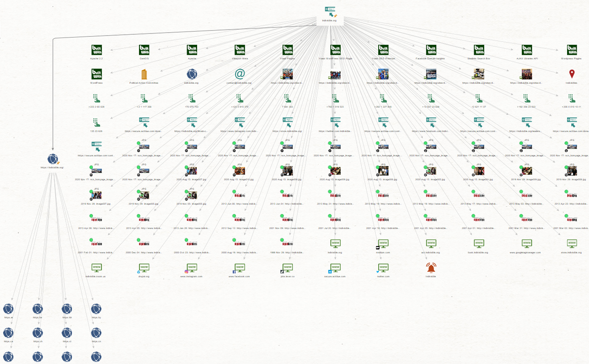Select the WordPress BuiltWith node

click(x=96, y=74)
